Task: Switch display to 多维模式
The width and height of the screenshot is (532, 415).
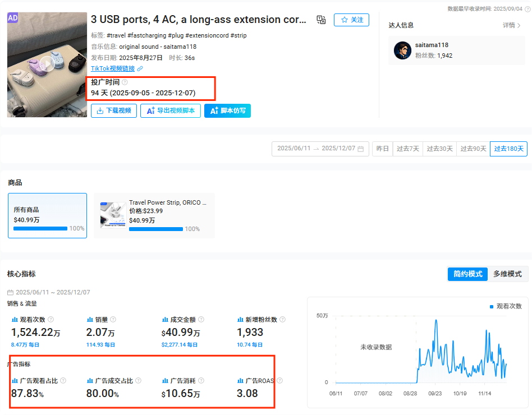Action: pos(509,274)
